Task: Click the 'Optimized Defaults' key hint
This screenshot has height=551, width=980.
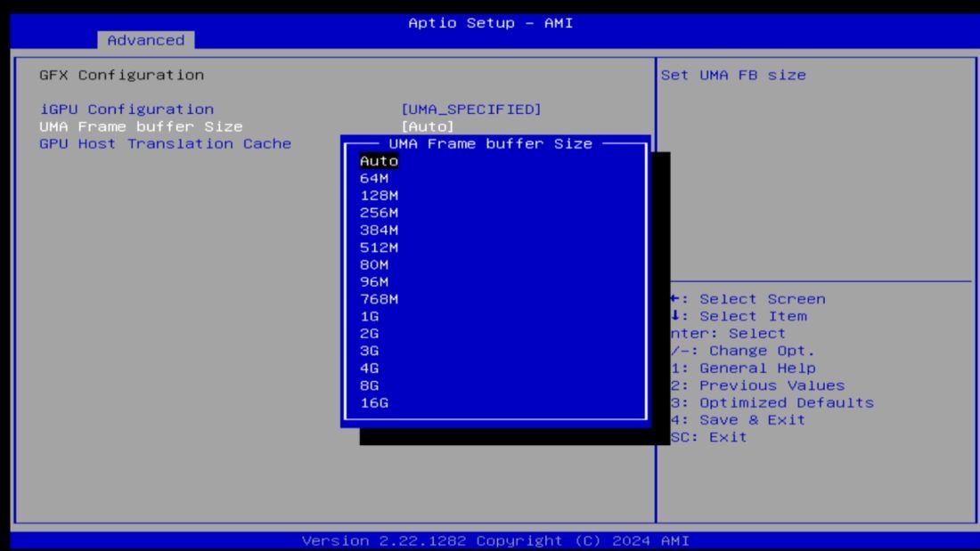Action: (787, 403)
